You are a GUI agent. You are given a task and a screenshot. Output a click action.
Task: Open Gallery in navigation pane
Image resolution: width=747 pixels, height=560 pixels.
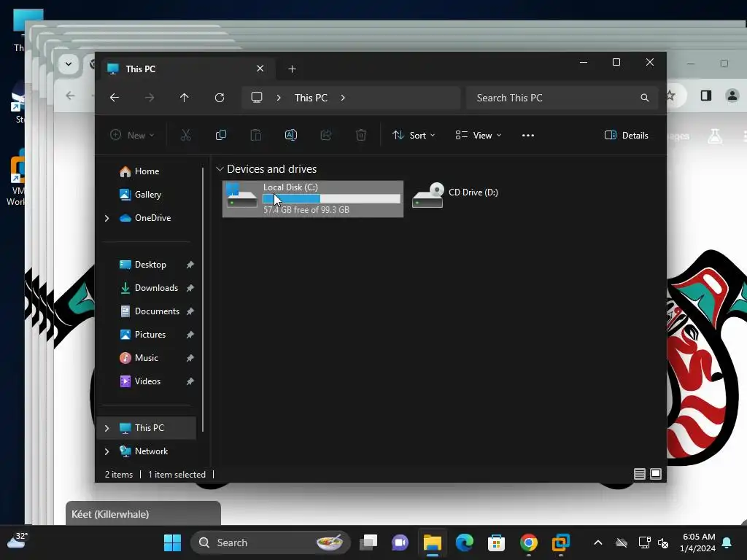(x=146, y=195)
